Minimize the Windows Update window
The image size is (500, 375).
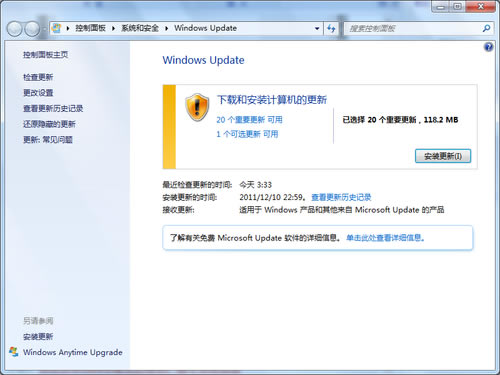pos(441,6)
